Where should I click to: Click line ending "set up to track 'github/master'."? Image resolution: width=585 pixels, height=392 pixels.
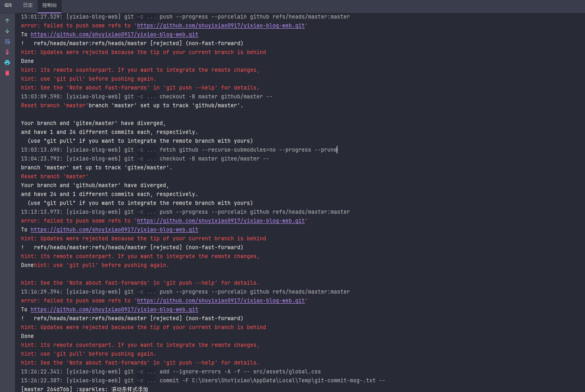[x=132, y=105]
